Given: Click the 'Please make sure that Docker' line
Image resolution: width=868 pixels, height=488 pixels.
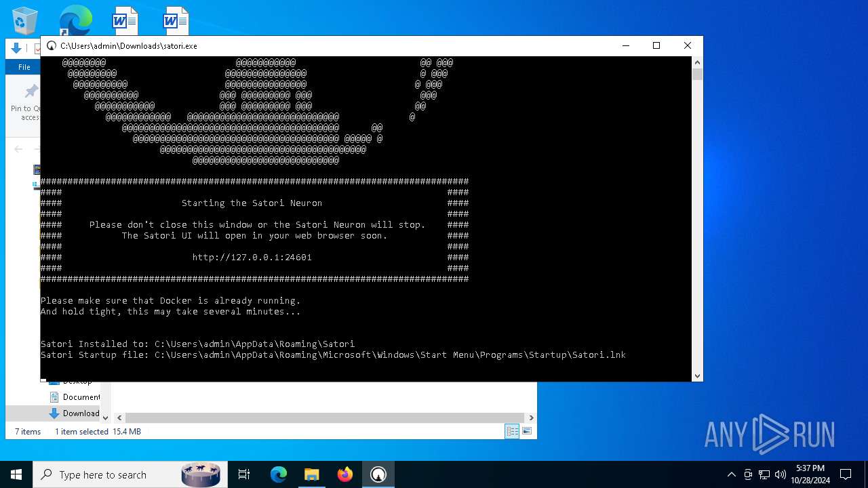Looking at the screenshot, I should pyautogui.click(x=170, y=301).
